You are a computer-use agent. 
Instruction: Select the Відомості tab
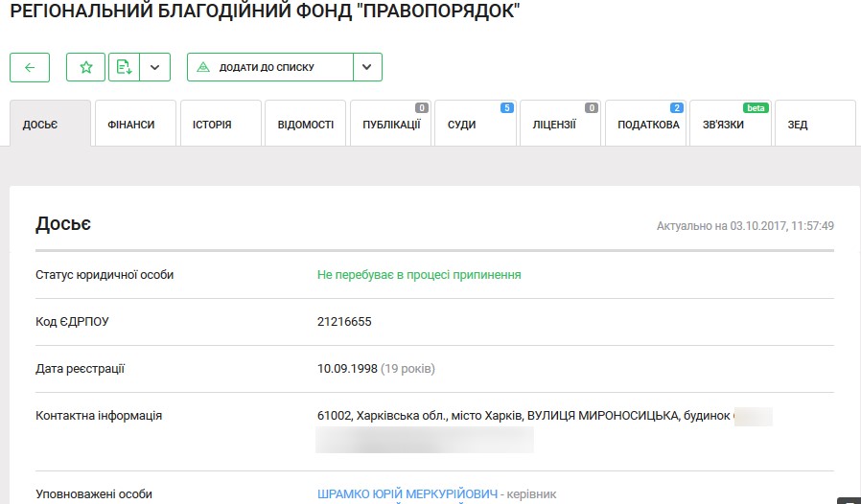coord(305,125)
